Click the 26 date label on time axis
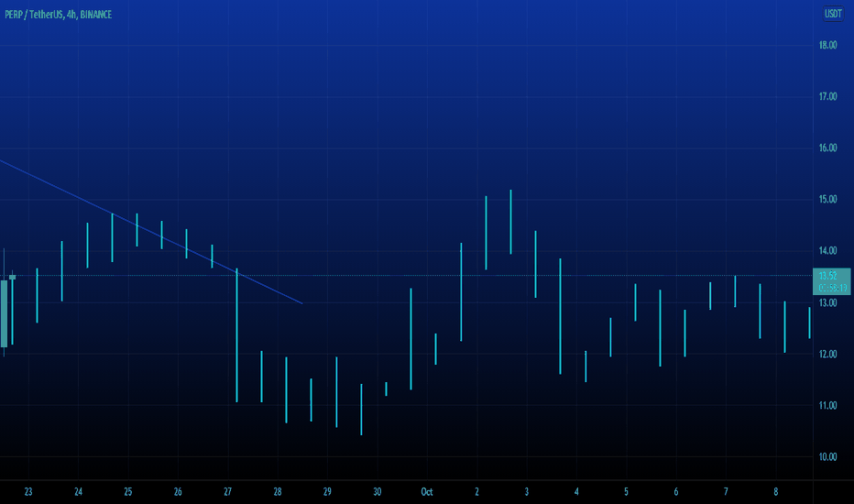Viewport: 854px width, 504px height. click(178, 492)
